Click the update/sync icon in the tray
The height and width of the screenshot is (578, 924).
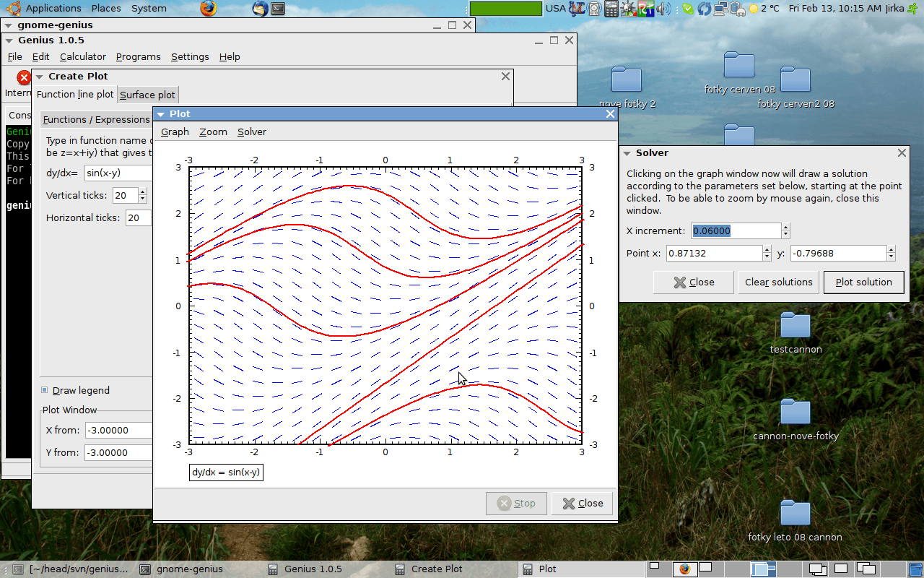coord(705,9)
